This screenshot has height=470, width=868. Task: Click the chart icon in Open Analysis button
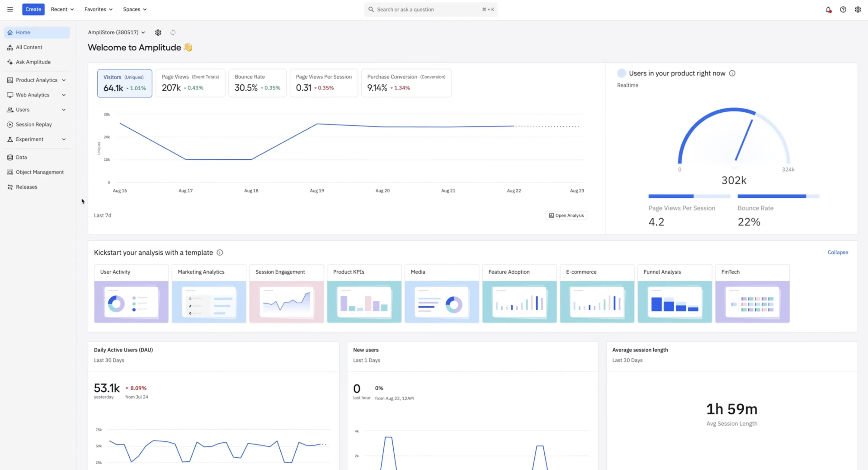(551, 216)
